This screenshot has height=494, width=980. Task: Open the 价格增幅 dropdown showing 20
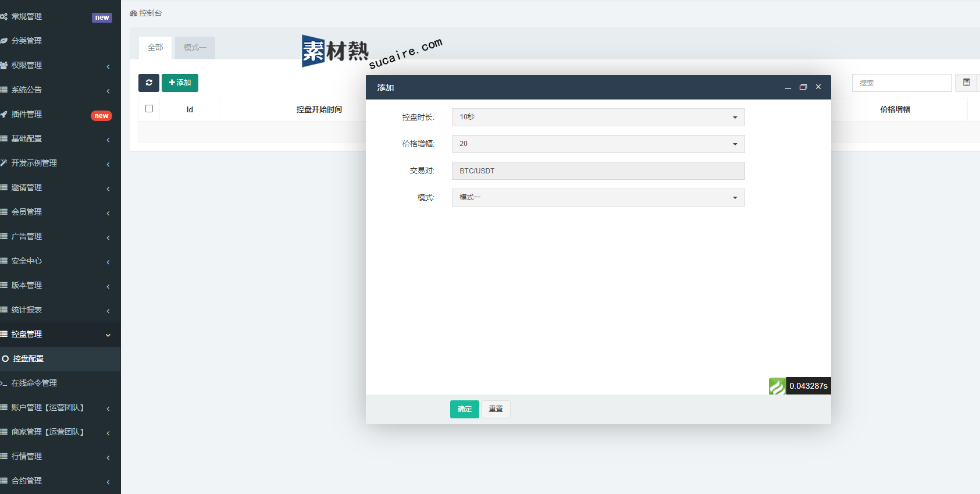598,144
